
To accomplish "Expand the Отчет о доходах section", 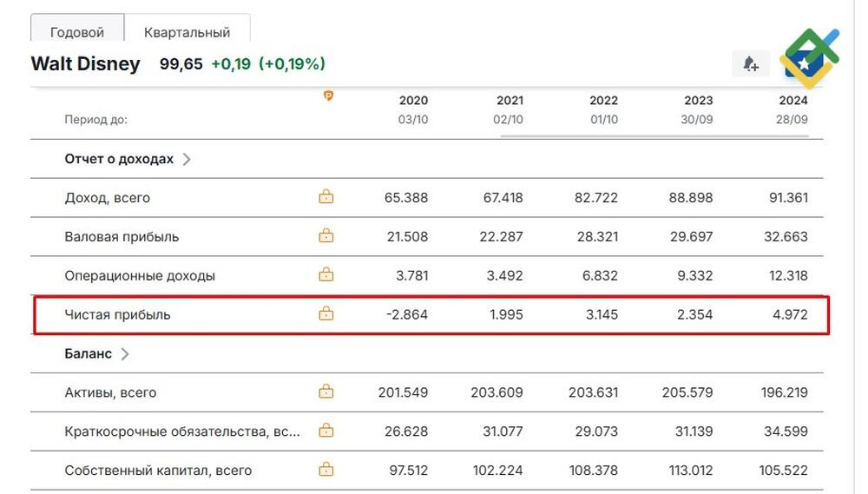I will pos(187,160).
